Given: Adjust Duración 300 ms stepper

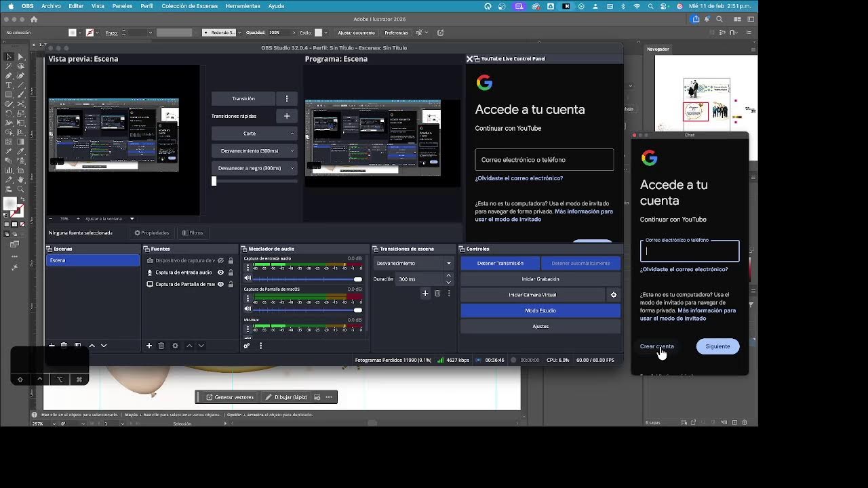Looking at the screenshot, I should [x=448, y=279].
